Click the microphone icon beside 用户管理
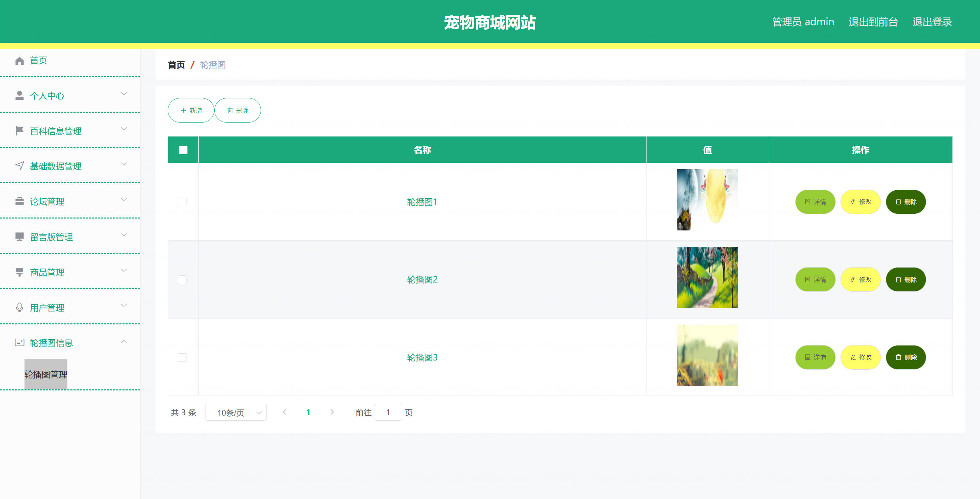This screenshot has width=980, height=499. click(x=19, y=308)
